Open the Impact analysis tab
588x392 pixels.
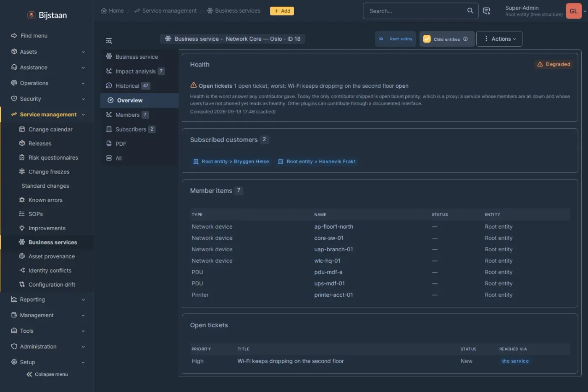[x=135, y=71]
